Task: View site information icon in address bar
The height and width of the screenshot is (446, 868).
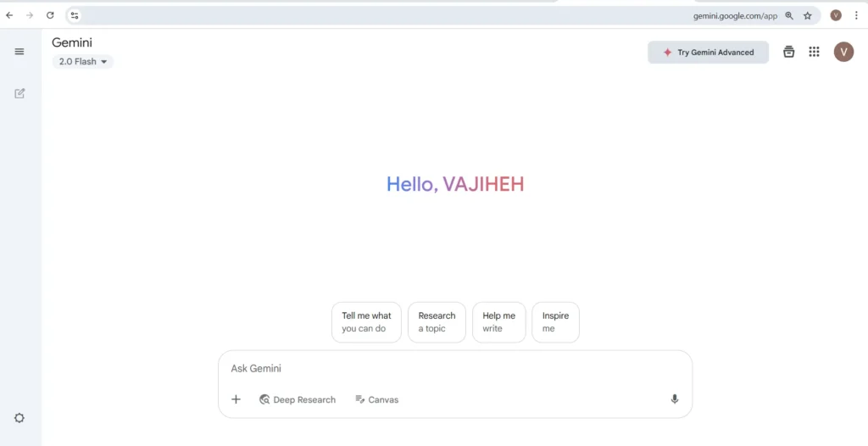Action: 75,15
